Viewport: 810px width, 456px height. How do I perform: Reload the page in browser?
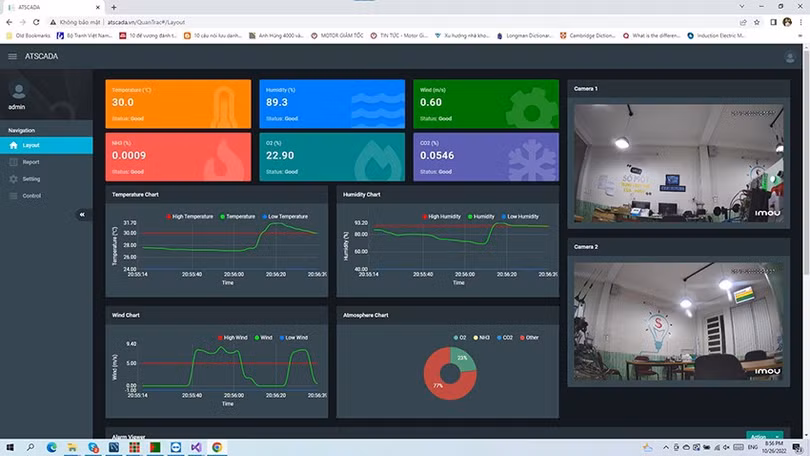click(37, 21)
